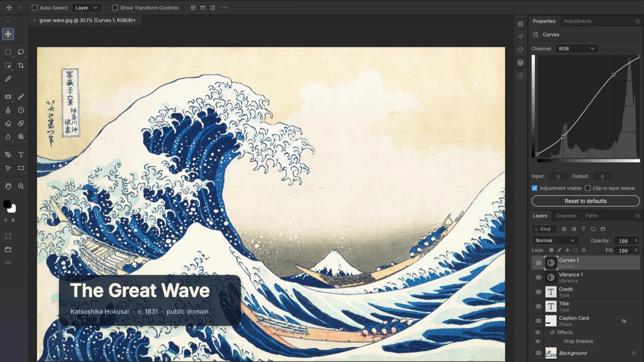The width and height of the screenshot is (644, 362).
Task: Select the Zoom tool
Action: click(21, 186)
